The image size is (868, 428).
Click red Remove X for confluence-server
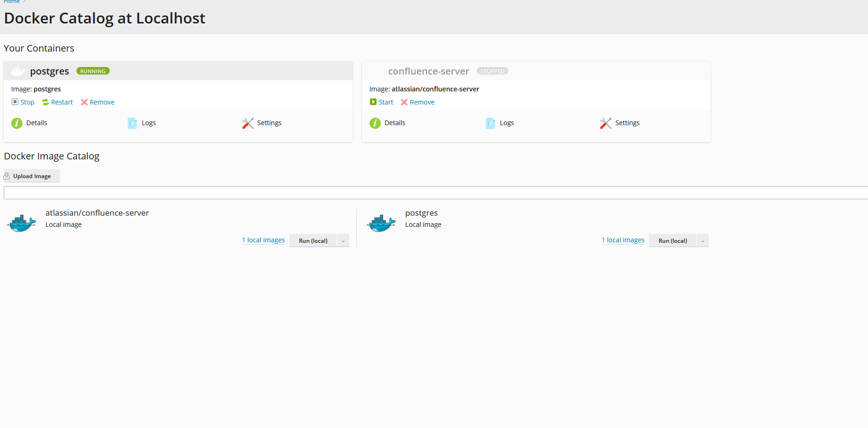(404, 102)
